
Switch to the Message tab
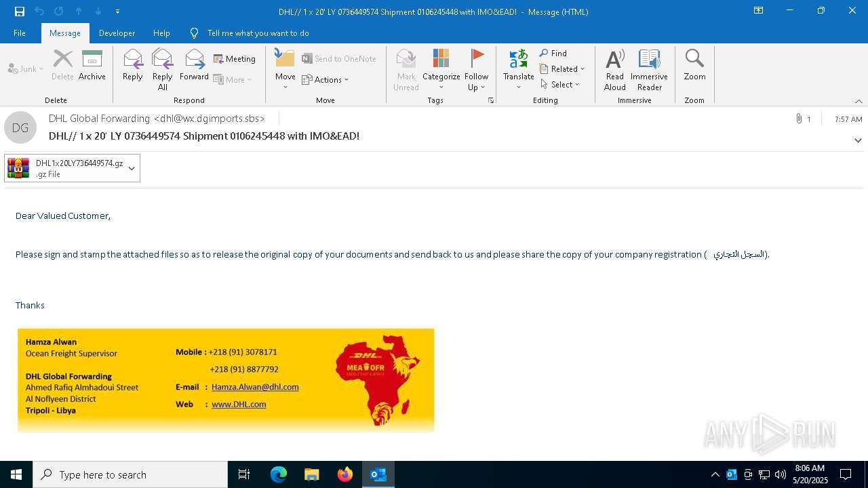tap(65, 33)
